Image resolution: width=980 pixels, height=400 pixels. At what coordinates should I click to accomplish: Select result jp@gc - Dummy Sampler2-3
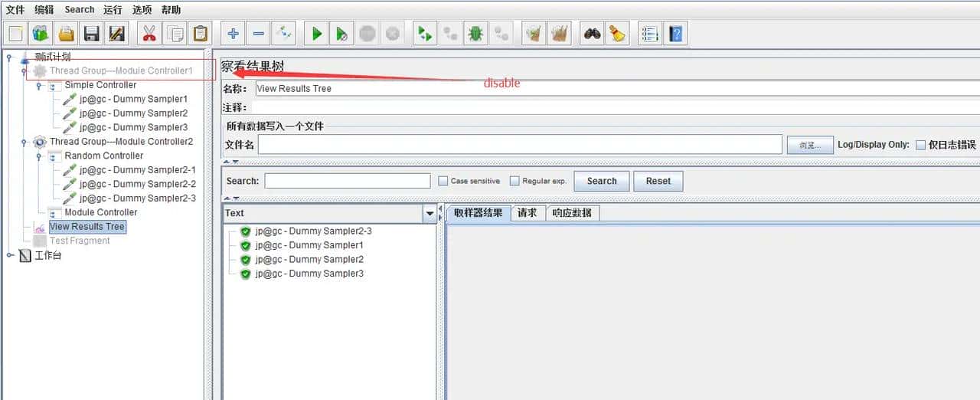point(314,231)
